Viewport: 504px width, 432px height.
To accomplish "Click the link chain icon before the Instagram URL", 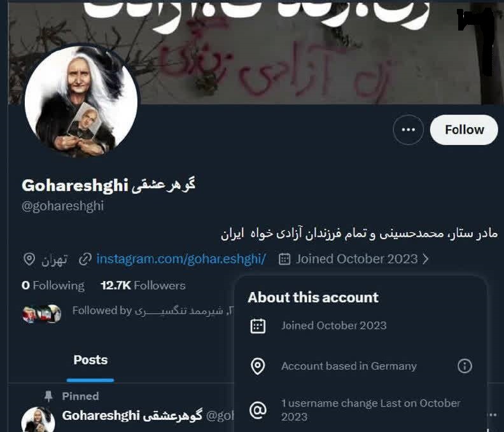I will pos(85,259).
